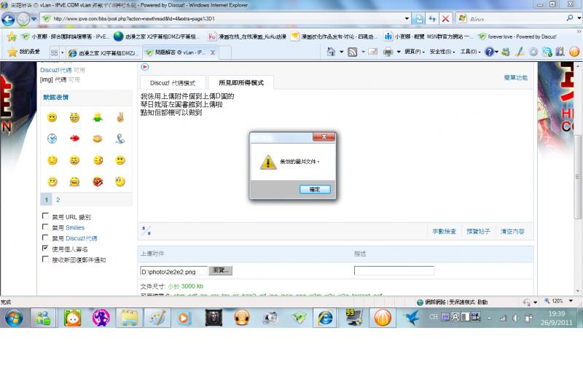The image size is (583, 392).
Task: Select the 問題解答 vLan tab
Action: [180, 52]
